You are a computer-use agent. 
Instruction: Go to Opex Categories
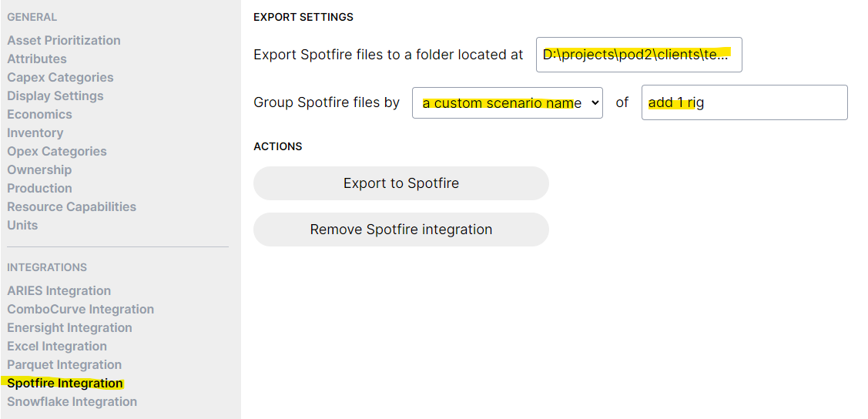[x=57, y=151]
